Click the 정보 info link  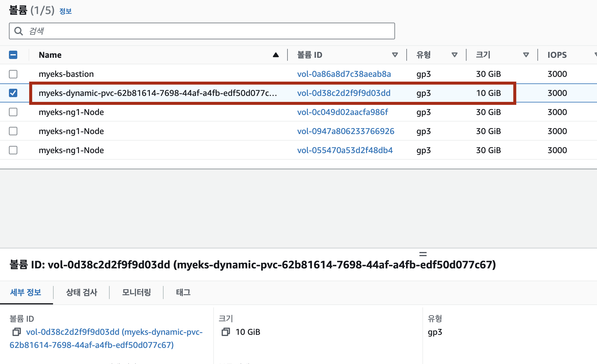click(x=66, y=11)
